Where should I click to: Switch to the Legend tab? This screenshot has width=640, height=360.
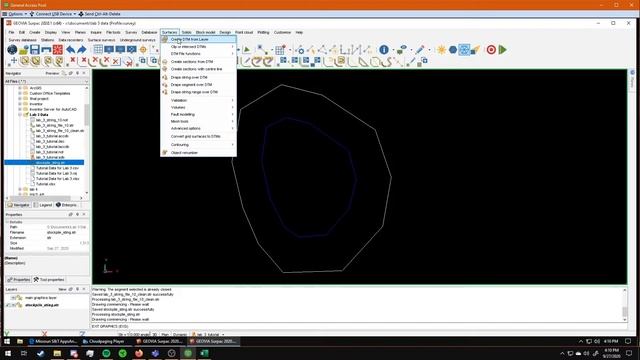pos(42,205)
